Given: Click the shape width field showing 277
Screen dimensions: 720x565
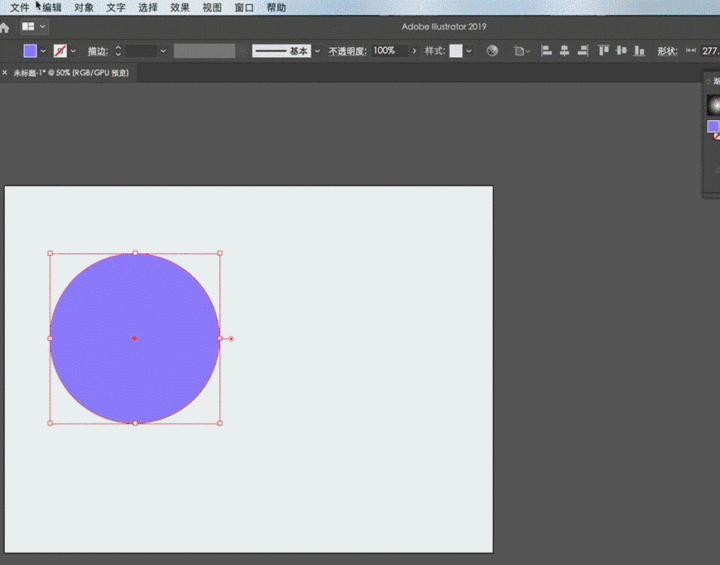Looking at the screenshot, I should tap(710, 51).
